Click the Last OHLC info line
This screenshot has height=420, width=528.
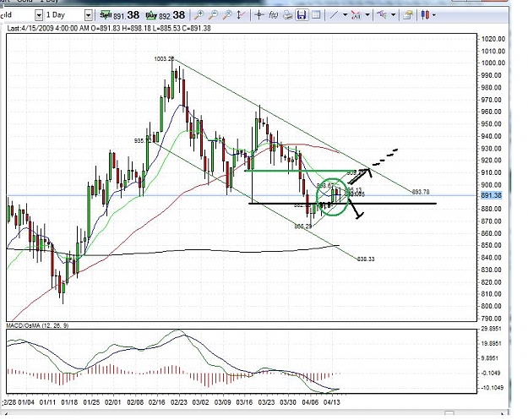[x=109, y=28]
